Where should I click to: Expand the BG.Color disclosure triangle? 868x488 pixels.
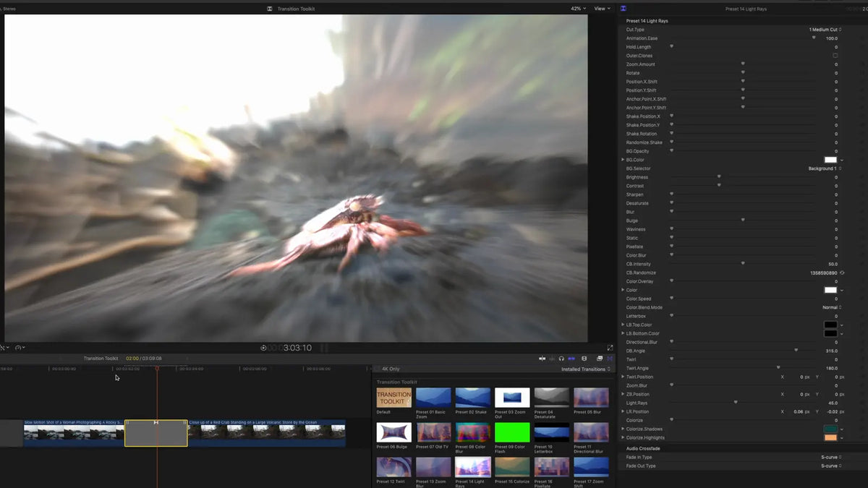point(623,160)
